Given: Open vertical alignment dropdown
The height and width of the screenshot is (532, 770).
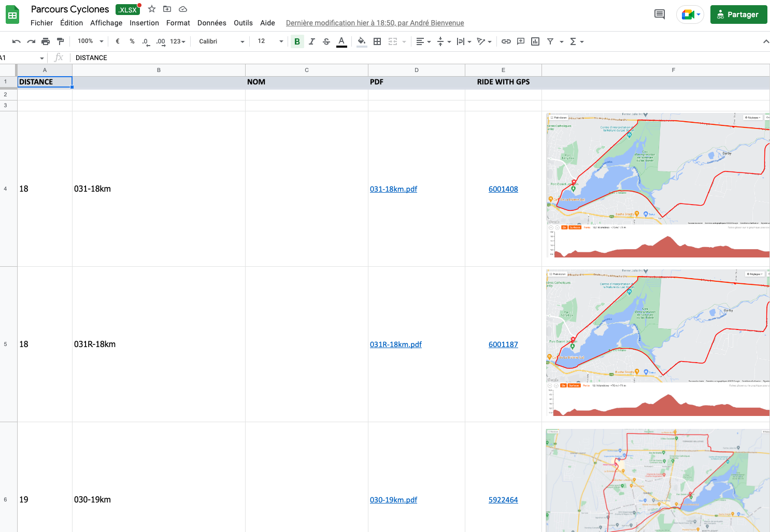Looking at the screenshot, I should click(444, 41).
